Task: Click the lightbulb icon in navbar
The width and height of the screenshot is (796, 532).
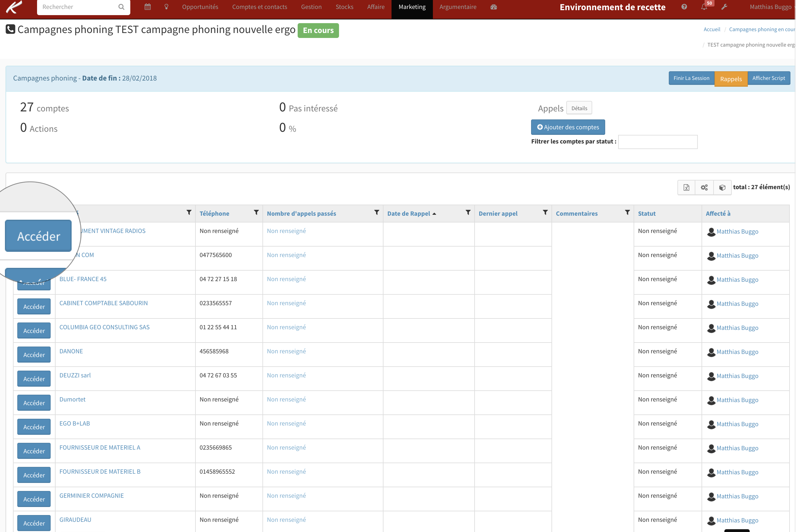Action: 166,7
